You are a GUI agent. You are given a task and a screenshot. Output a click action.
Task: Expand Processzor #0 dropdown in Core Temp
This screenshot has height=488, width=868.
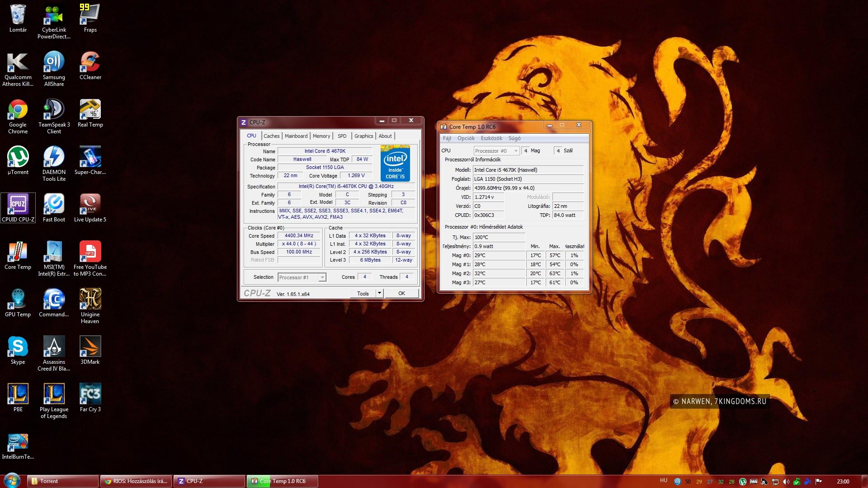point(516,151)
